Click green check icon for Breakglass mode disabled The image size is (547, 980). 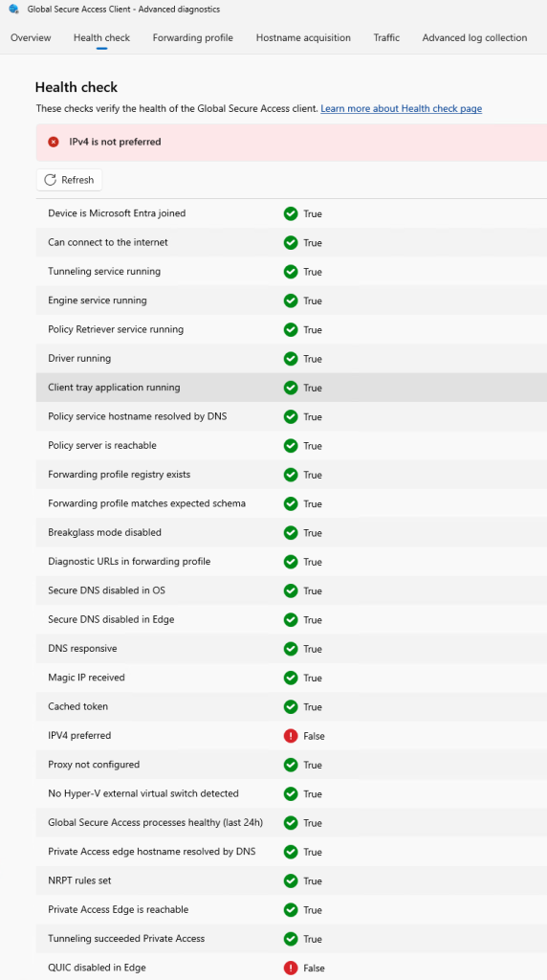coord(291,532)
